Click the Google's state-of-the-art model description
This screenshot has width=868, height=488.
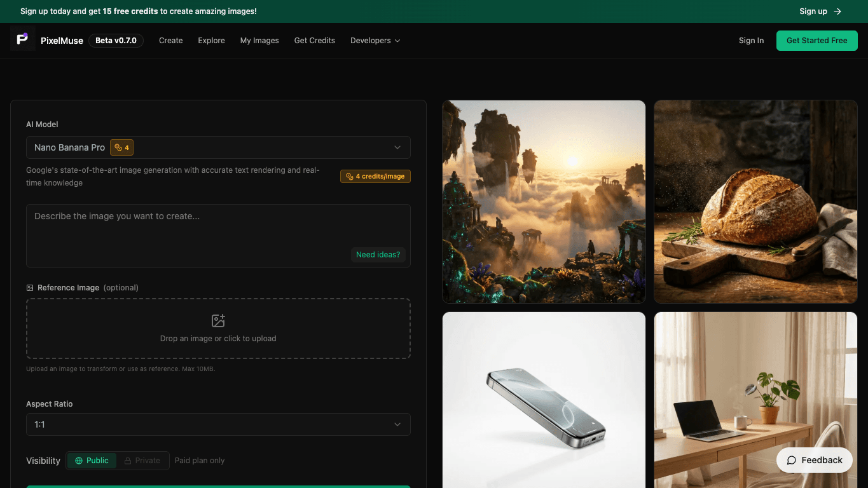coord(173,177)
